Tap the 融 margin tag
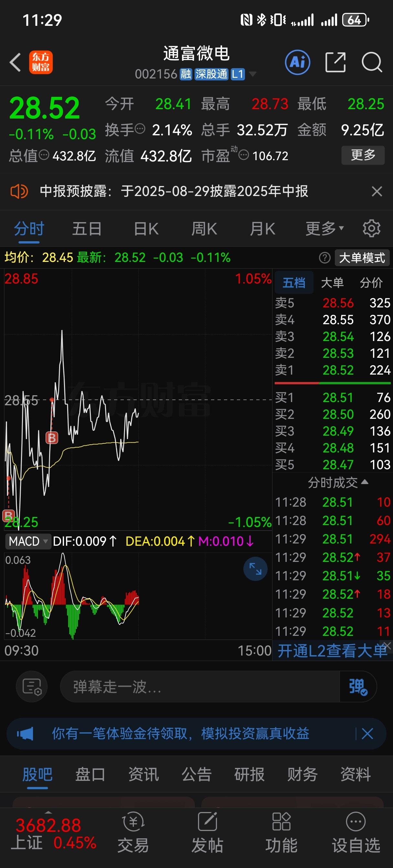 (x=186, y=74)
